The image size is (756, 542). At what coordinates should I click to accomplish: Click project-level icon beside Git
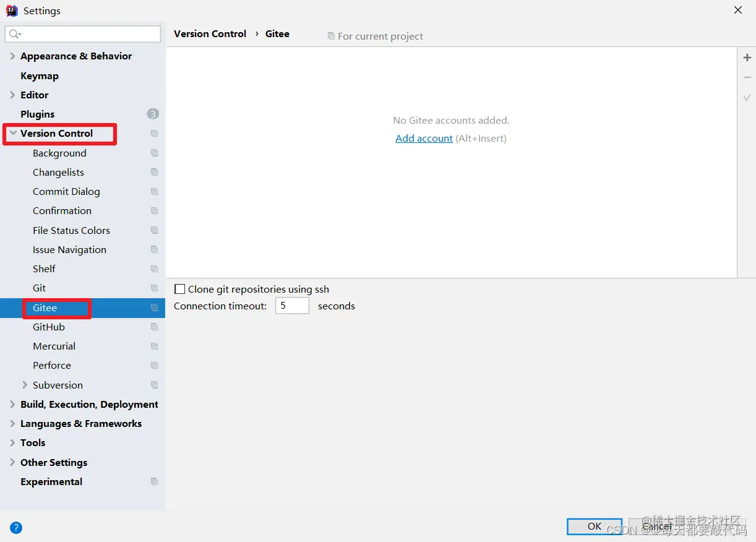pos(154,288)
